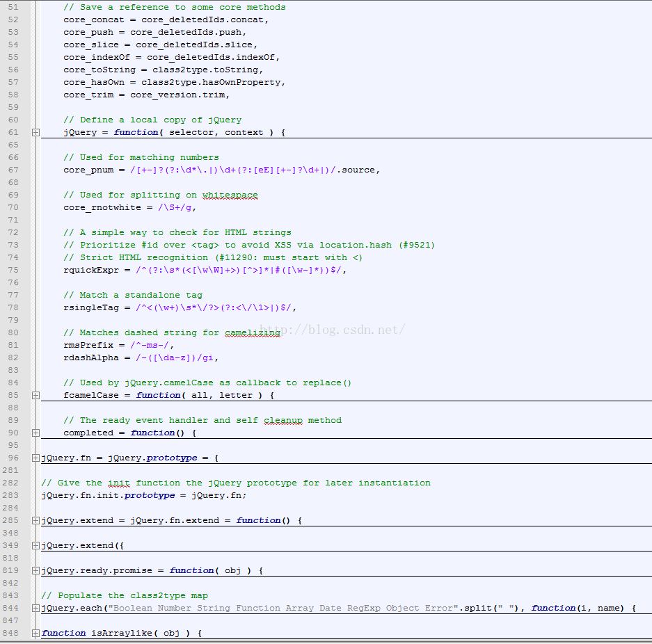Click the underlined word 'whitespace' on line 69
Screen dimensions: 652x644
230,195
